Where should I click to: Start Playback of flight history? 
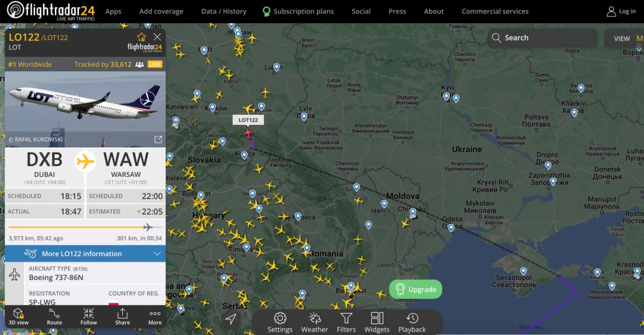(412, 322)
